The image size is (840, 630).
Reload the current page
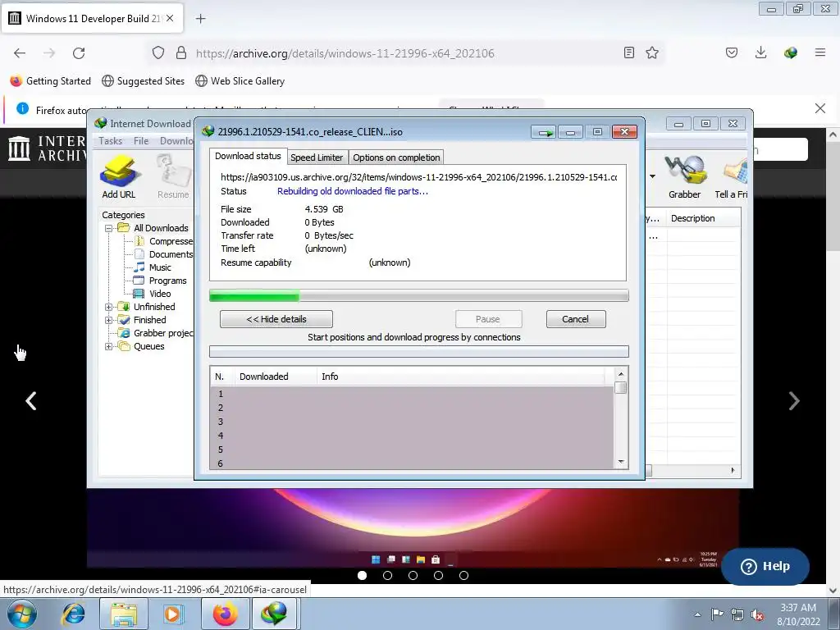pos(79,52)
